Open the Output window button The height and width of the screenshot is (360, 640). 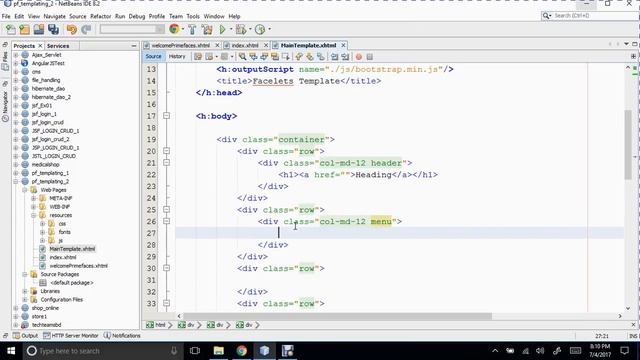point(25,336)
